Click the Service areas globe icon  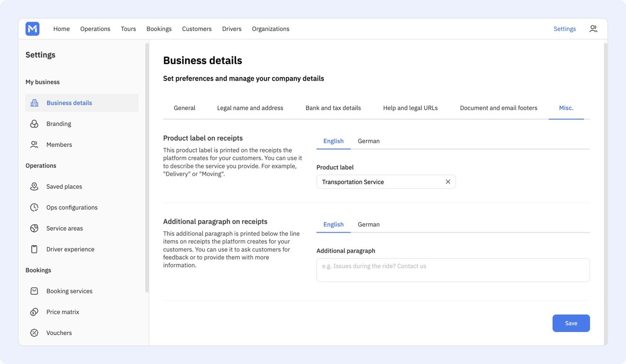tap(34, 228)
